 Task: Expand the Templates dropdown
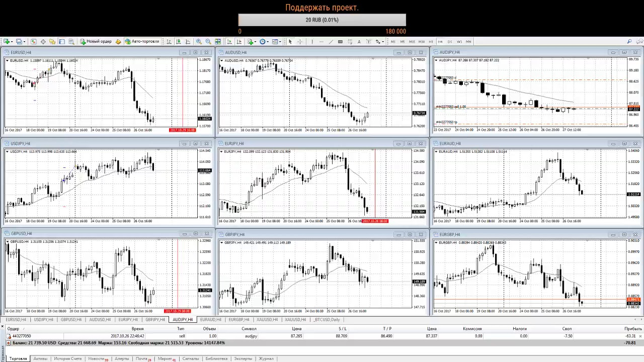click(280, 41)
